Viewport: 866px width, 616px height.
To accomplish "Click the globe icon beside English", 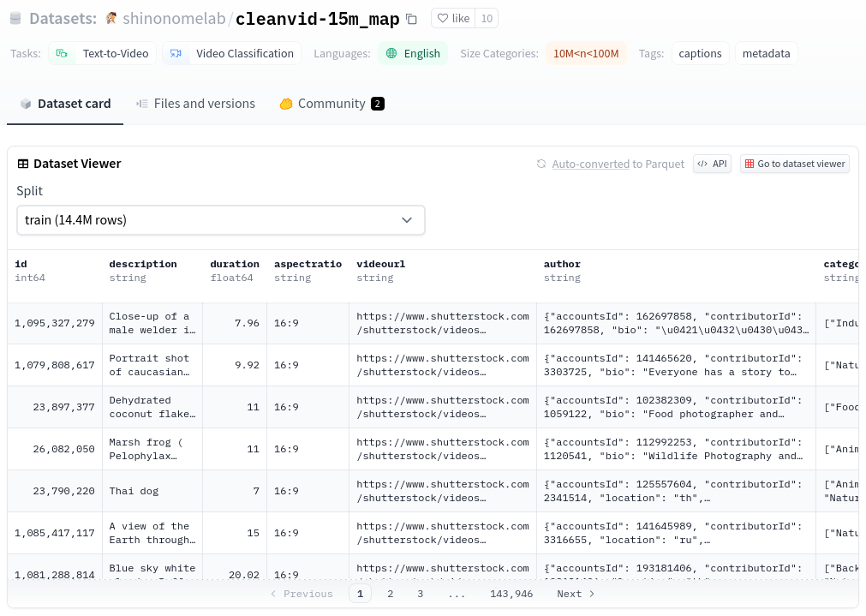I will [x=391, y=54].
